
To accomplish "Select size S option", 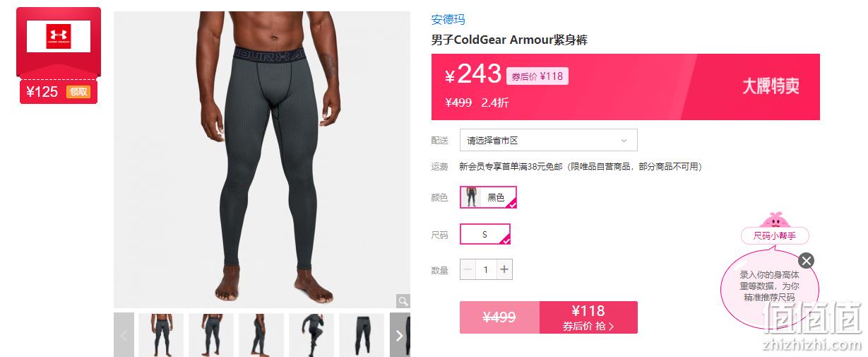I will point(484,234).
